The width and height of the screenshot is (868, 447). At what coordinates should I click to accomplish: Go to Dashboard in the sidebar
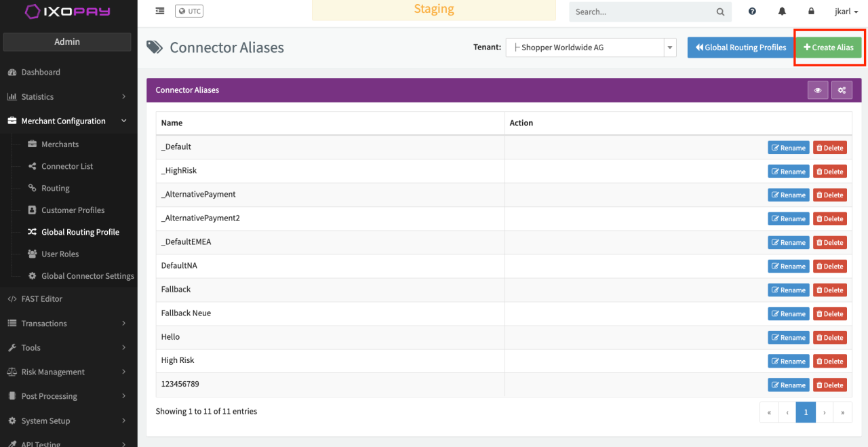pos(41,73)
